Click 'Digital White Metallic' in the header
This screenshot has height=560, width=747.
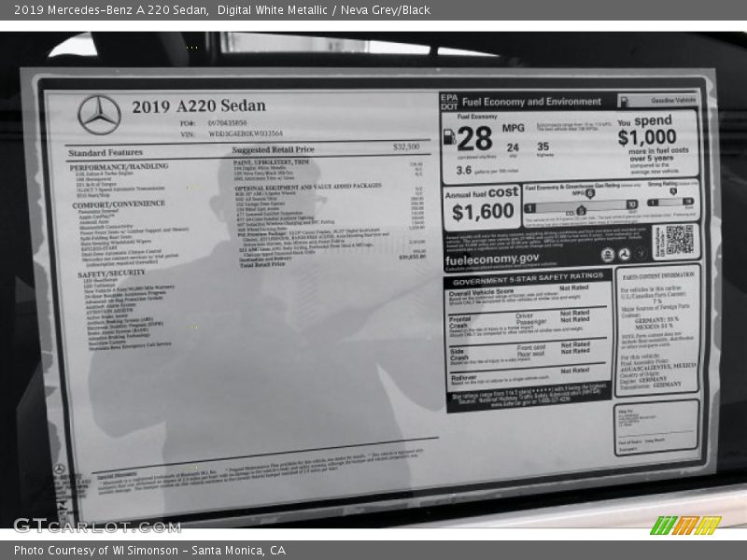point(273,10)
